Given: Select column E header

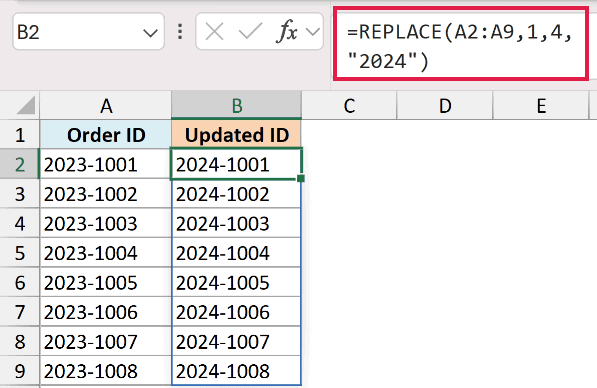Looking at the screenshot, I should [x=541, y=105].
